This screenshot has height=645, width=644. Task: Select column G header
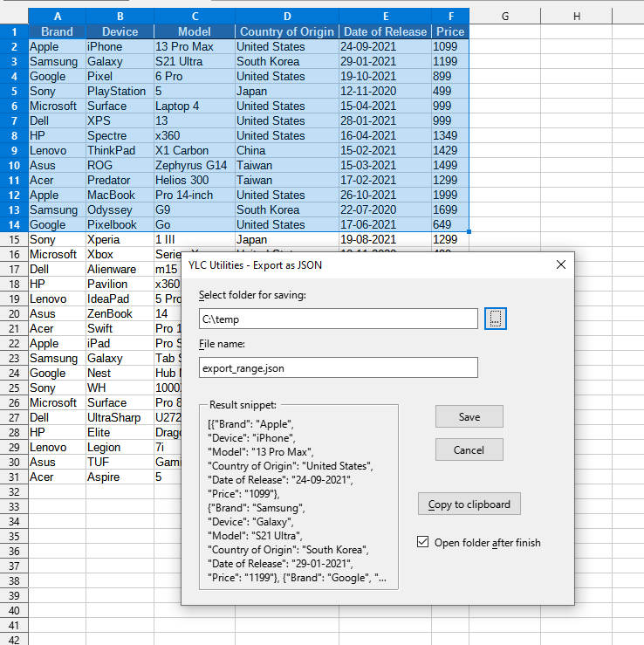pyautogui.click(x=505, y=16)
